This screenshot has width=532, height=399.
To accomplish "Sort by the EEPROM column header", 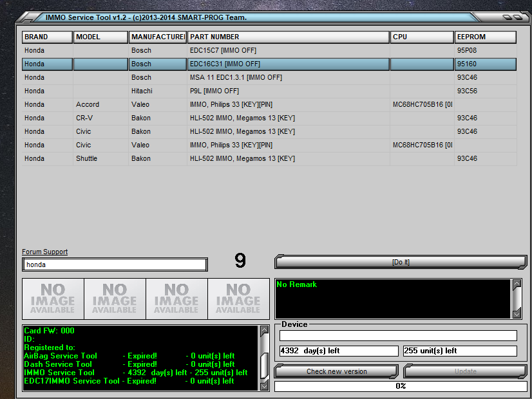I will pyautogui.click(x=485, y=37).
